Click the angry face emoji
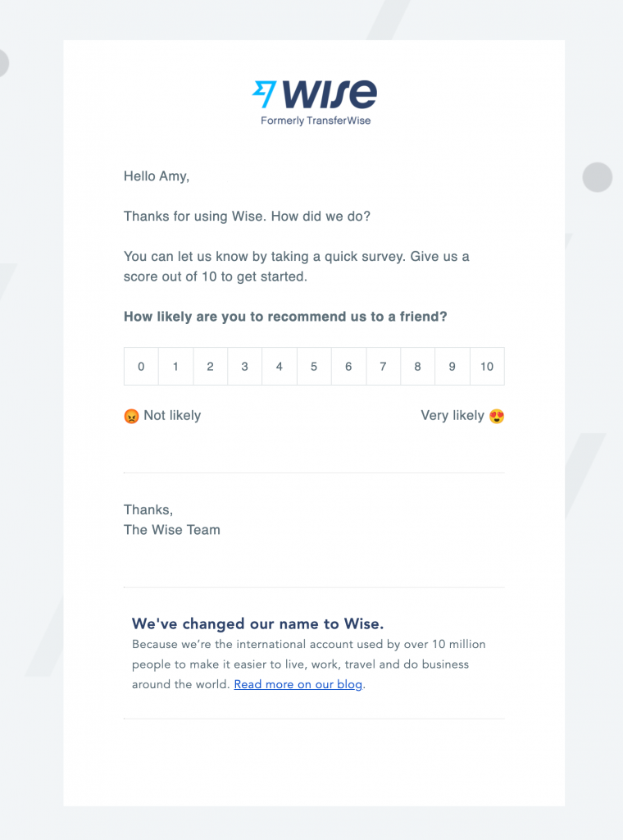The height and width of the screenshot is (840, 623). 131,416
